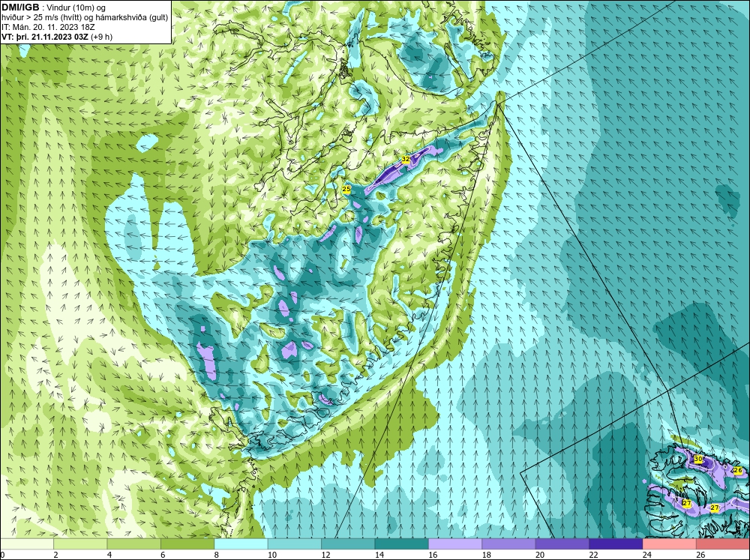Pick the 2–4 m/s light green swatch

click(x=80, y=544)
